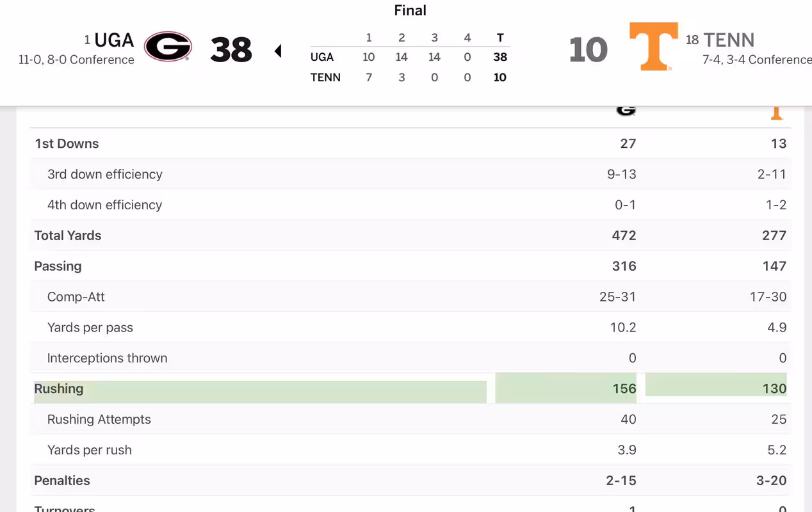Click Tennessee's 130 rushing yards value

[x=774, y=388]
